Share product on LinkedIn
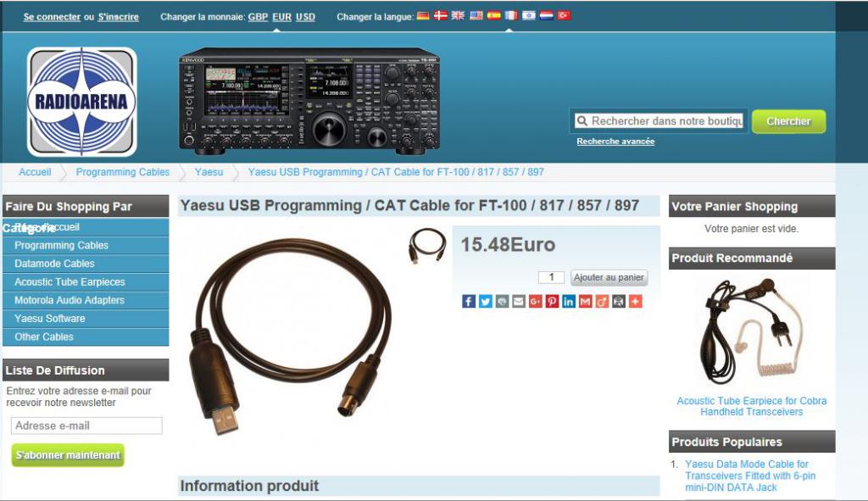 [x=569, y=301]
